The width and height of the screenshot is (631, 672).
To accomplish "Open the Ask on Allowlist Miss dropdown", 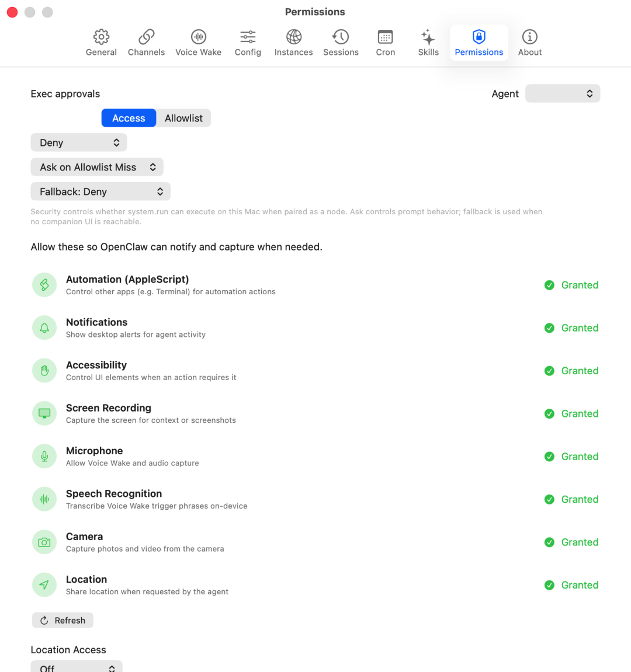I will pos(97,167).
